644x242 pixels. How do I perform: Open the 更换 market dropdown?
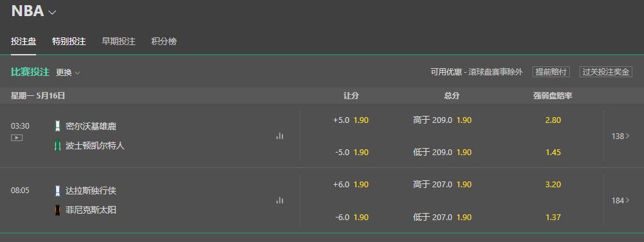pyautogui.click(x=68, y=73)
